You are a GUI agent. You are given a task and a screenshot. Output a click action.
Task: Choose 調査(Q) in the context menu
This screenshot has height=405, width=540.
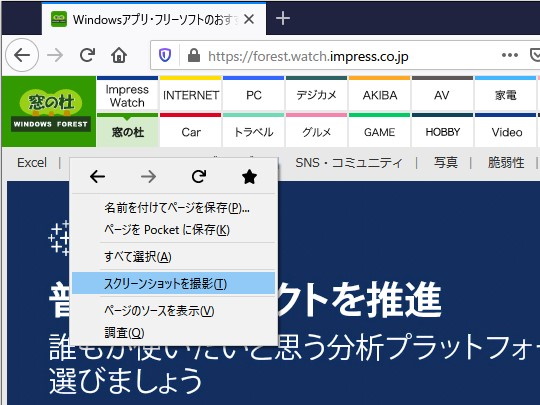coord(173,333)
